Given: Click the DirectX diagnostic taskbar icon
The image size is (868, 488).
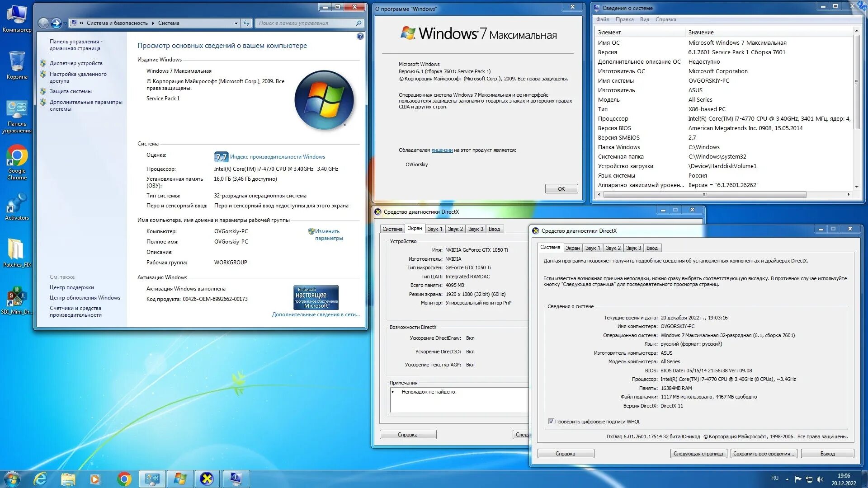Looking at the screenshot, I should (207, 479).
